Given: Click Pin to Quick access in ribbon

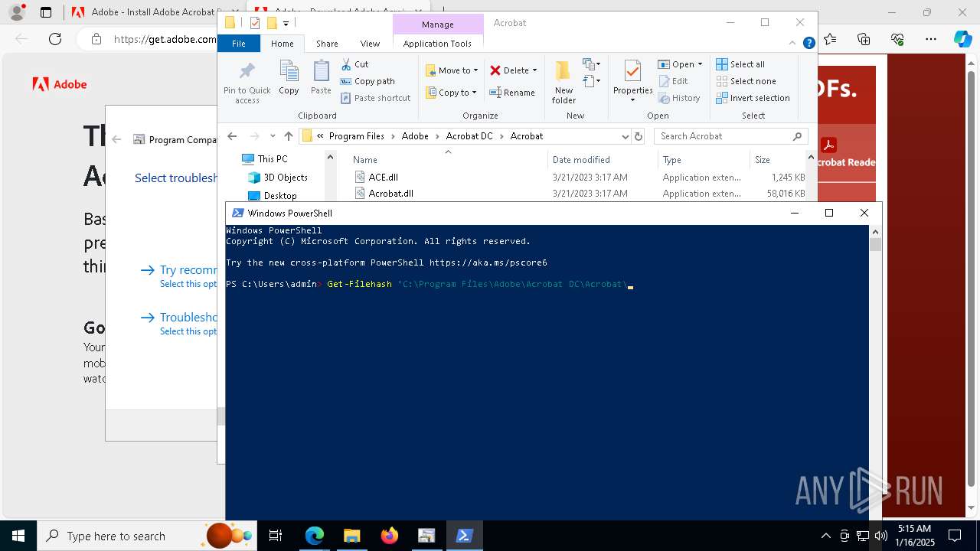Looking at the screenshot, I should pyautogui.click(x=247, y=83).
